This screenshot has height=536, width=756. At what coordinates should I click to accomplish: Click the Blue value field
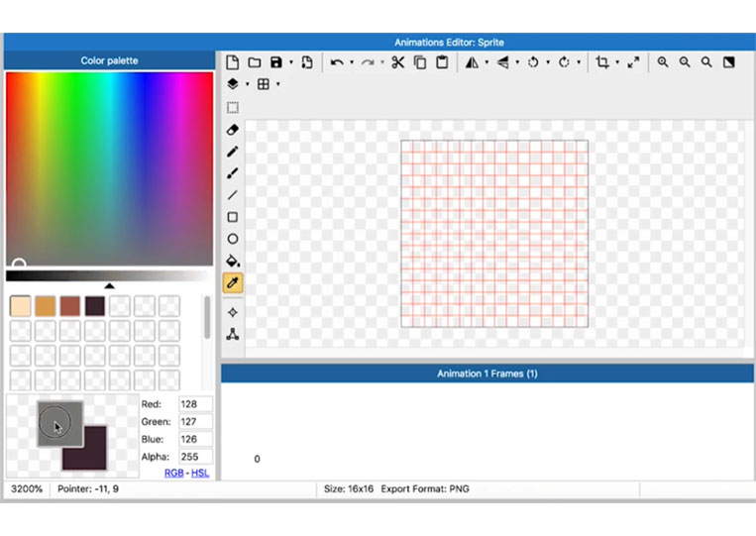click(x=195, y=439)
